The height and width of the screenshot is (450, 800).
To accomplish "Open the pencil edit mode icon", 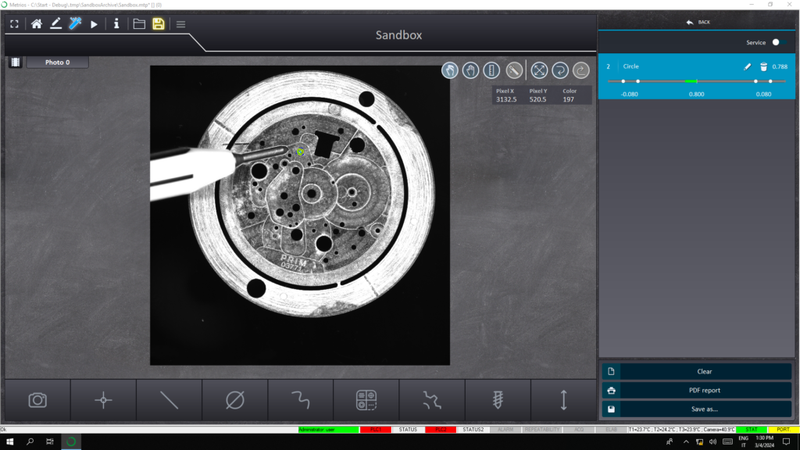I will pos(56,23).
